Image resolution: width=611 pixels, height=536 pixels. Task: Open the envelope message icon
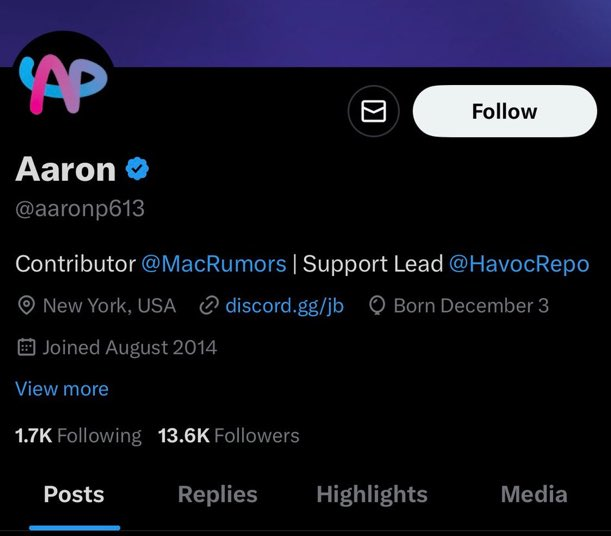pos(373,111)
